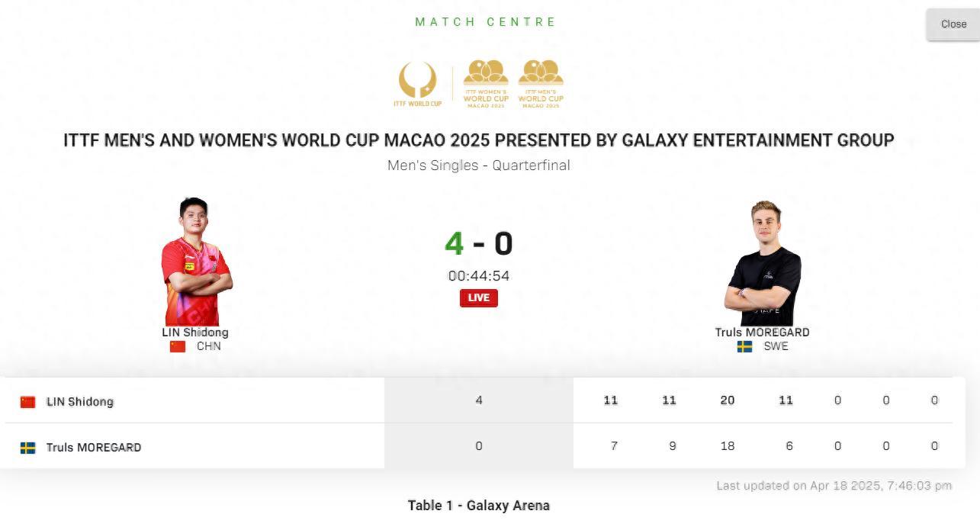
Task: Select LIN Shidong name in score table
Action: pyautogui.click(x=80, y=402)
